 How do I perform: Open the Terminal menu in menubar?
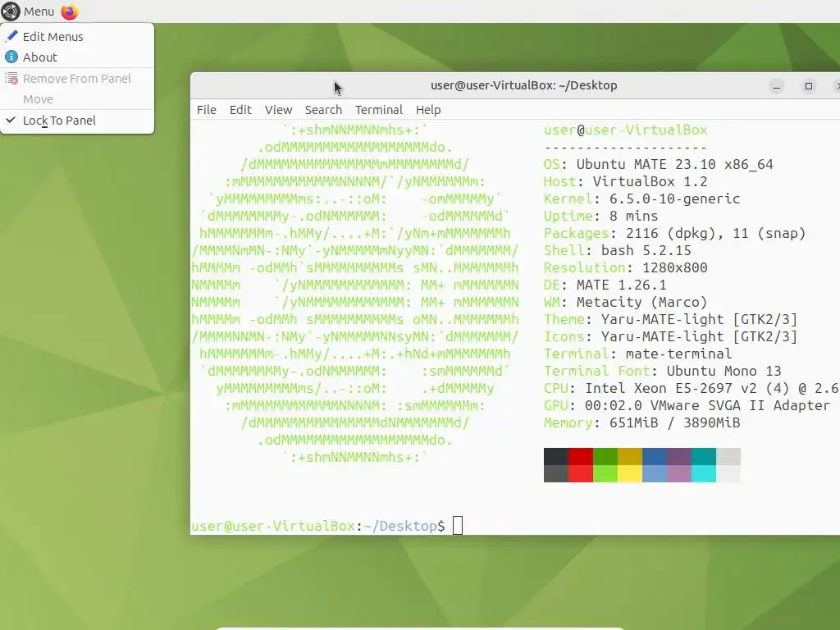pyautogui.click(x=379, y=110)
